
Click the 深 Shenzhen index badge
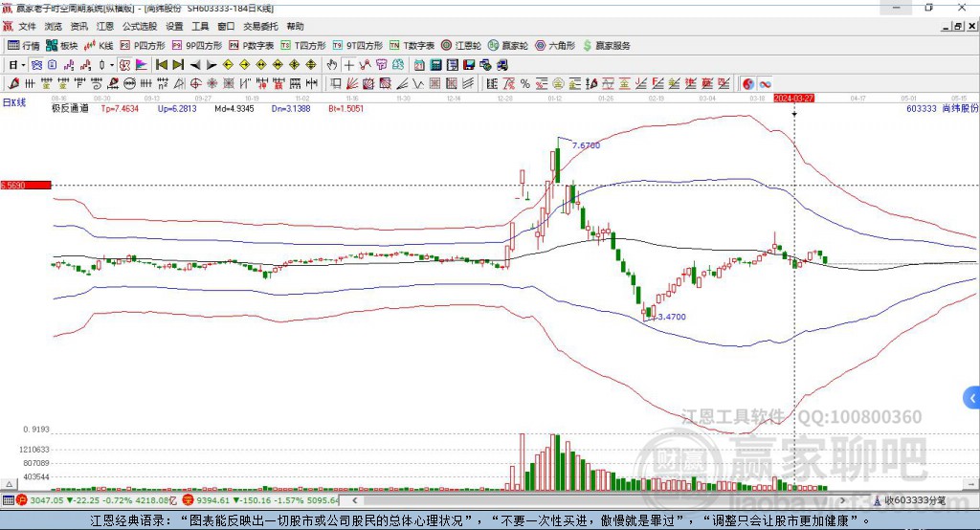189,500
